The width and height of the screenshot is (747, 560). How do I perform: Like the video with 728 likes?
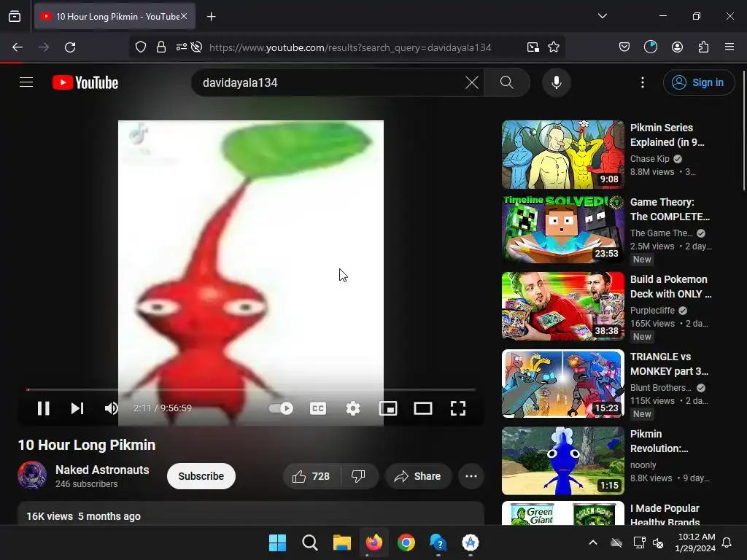[x=311, y=476]
